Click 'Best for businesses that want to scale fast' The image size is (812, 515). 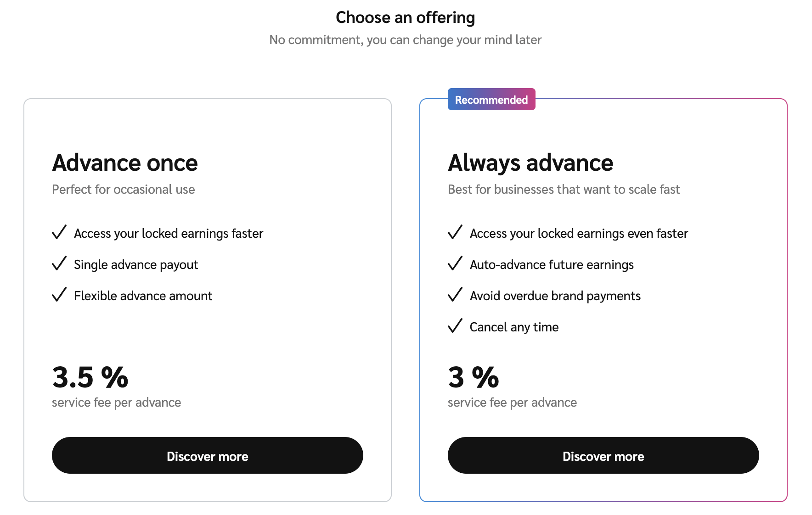564,190
